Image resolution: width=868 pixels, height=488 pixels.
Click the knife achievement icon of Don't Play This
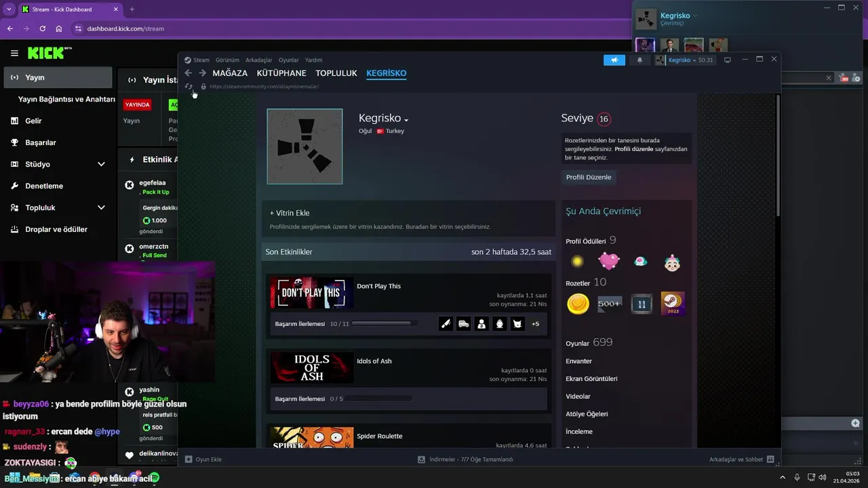446,324
